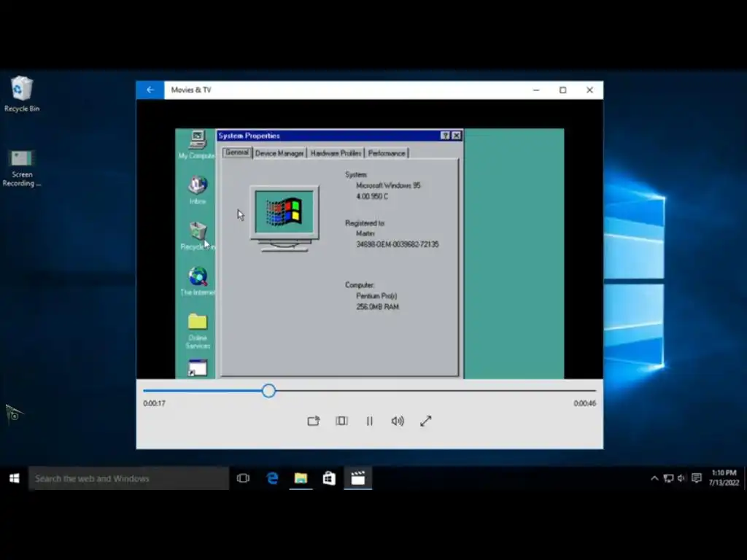Click the total duration 0:00:46
Viewport: 747px width, 560px height.
[584, 403]
